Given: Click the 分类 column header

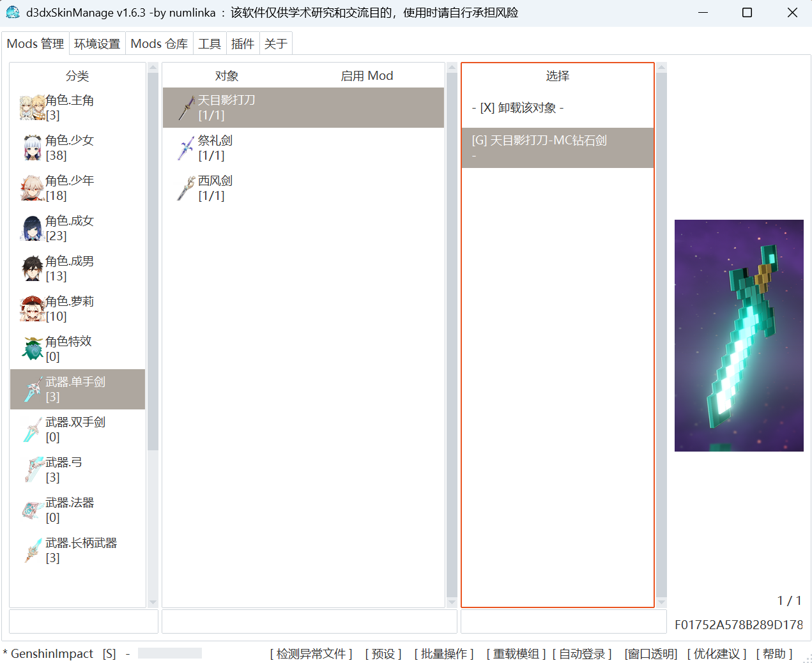Looking at the screenshot, I should coord(77,76).
